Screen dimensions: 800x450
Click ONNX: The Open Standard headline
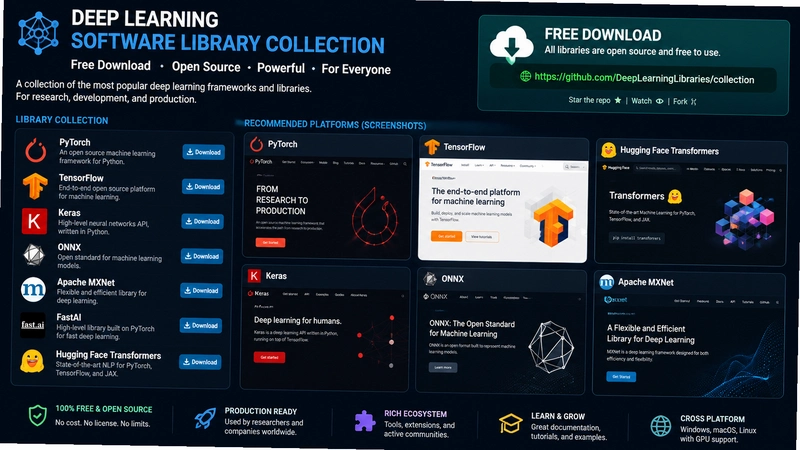point(472,329)
